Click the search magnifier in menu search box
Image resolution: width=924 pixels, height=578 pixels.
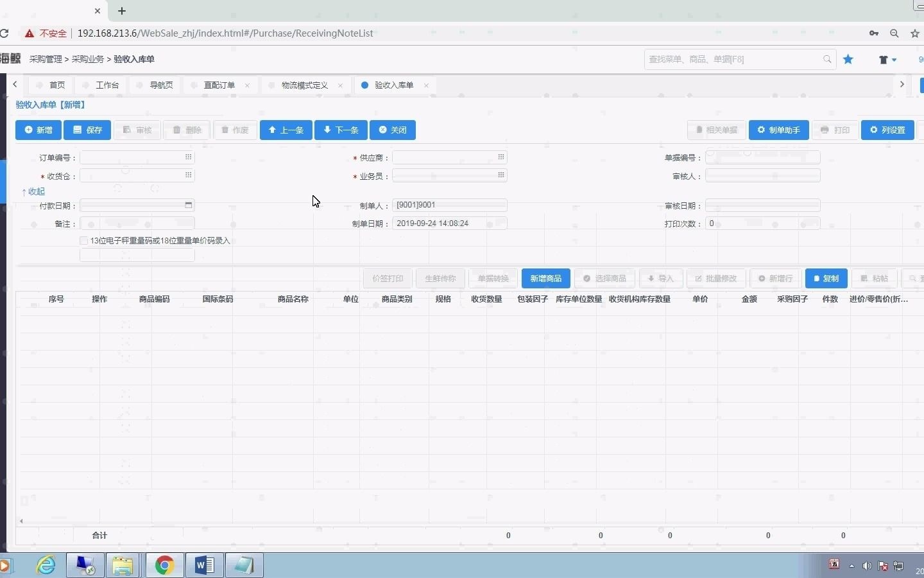[x=827, y=59]
